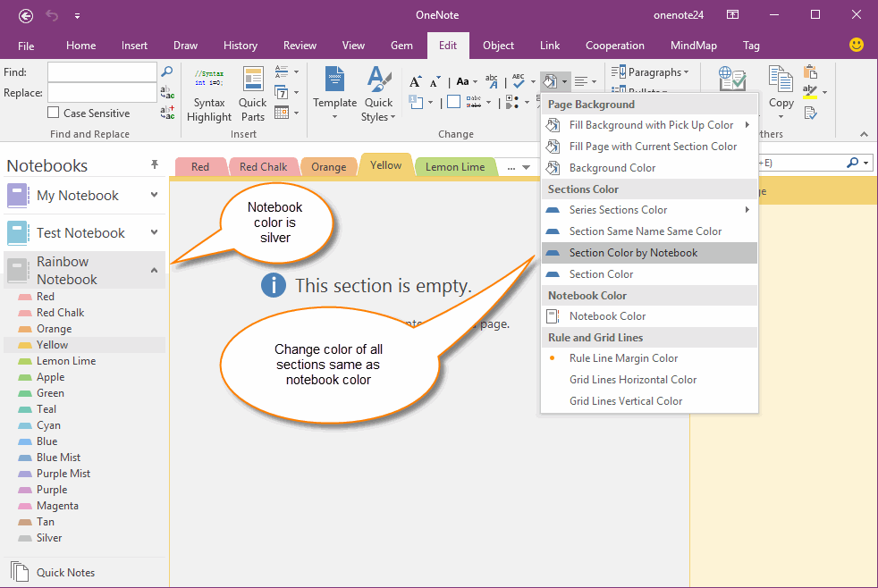The image size is (878, 588).
Task: Choose Section Same Name Same Color
Action: coord(649,231)
